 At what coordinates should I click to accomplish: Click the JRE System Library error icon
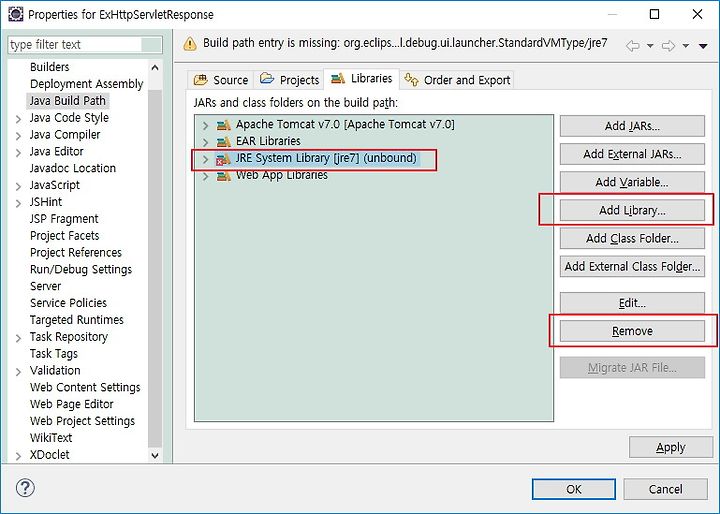[223, 159]
